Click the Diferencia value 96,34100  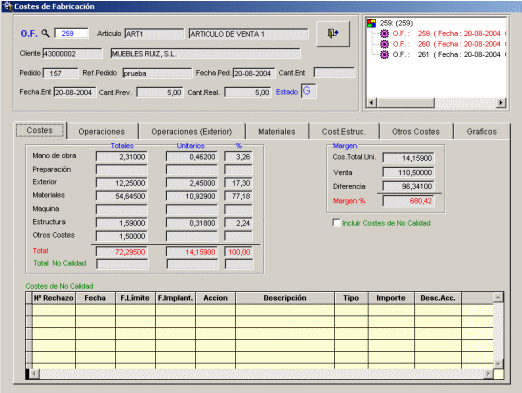[x=409, y=186]
